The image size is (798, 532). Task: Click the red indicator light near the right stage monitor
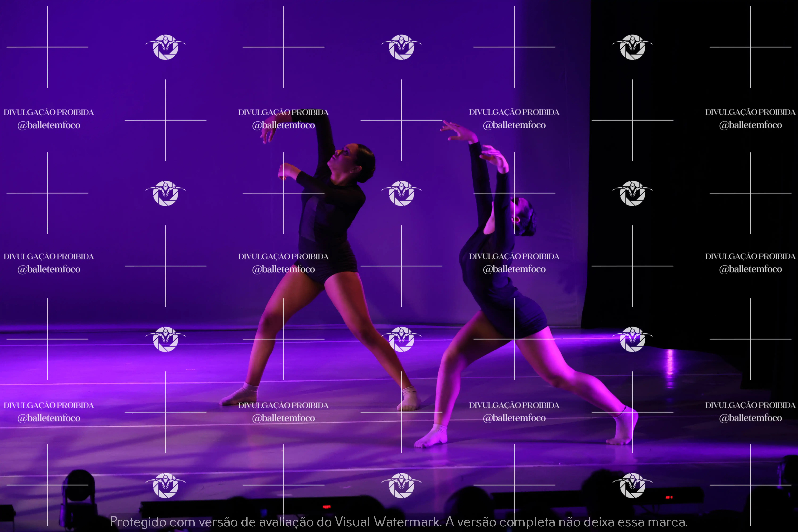pos(669,497)
